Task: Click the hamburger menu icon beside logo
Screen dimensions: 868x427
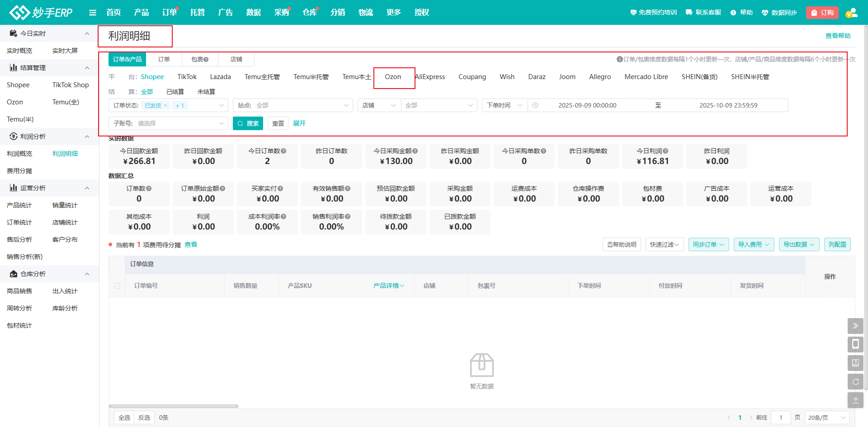Action: [x=93, y=13]
